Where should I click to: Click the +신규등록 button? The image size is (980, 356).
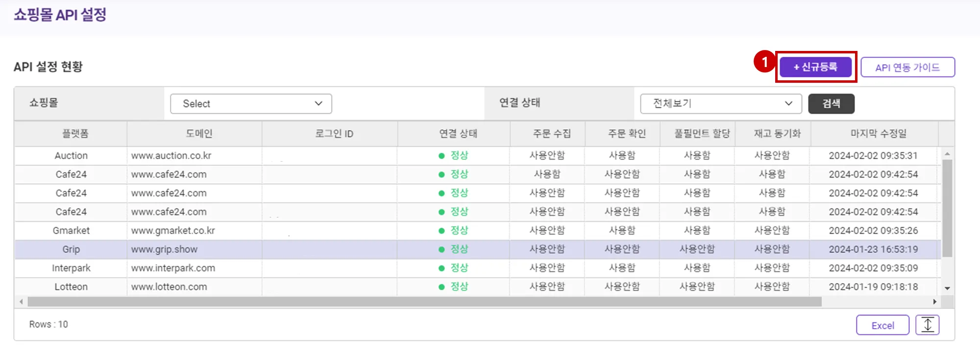[815, 67]
